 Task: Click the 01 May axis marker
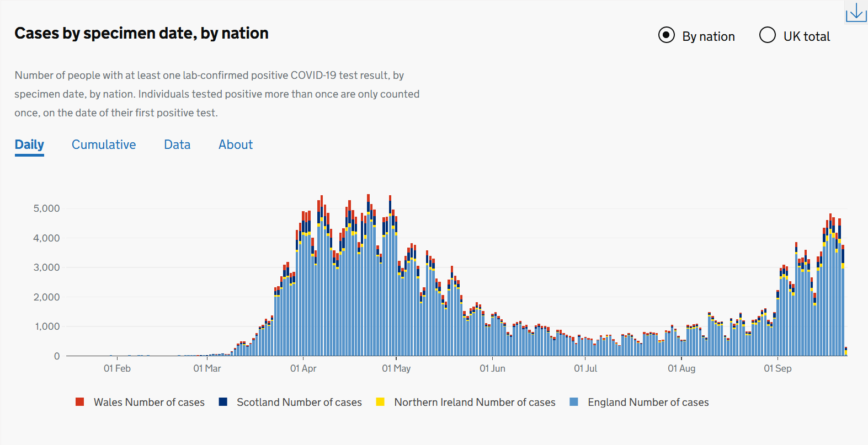(x=396, y=368)
